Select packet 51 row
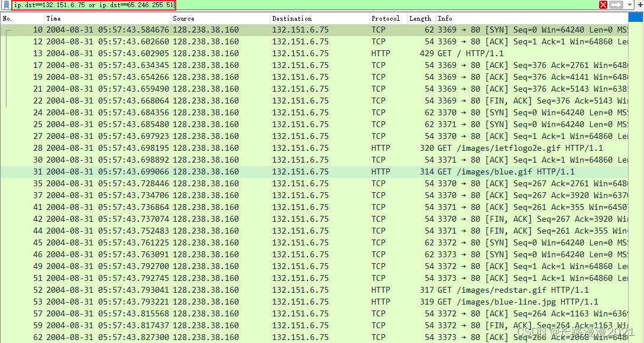644x343 pixels. pos(314,278)
